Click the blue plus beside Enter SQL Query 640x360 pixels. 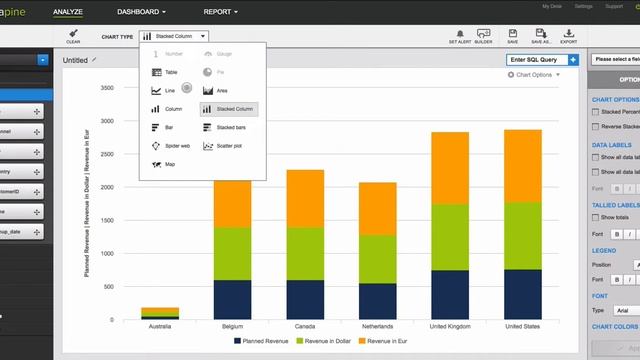pyautogui.click(x=573, y=60)
